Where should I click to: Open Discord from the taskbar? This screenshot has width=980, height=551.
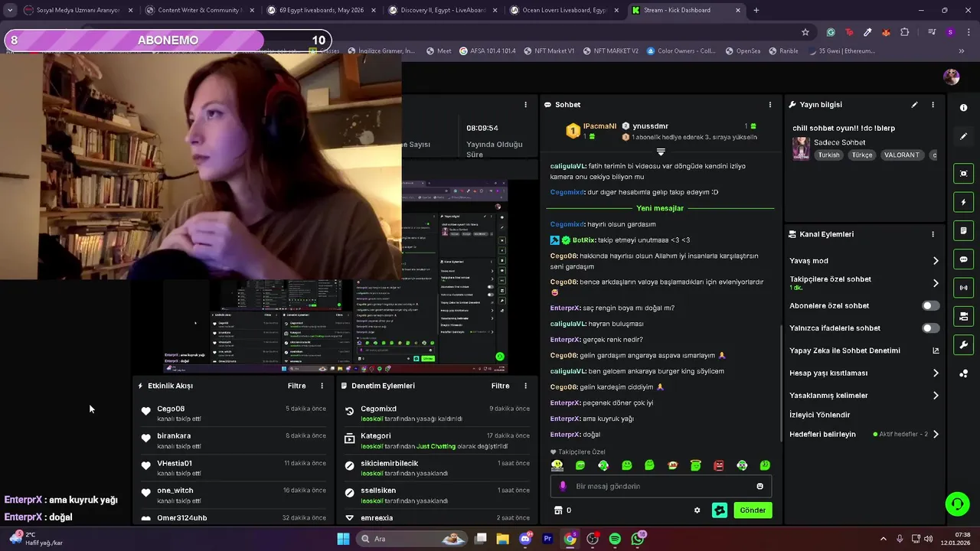[525, 539]
